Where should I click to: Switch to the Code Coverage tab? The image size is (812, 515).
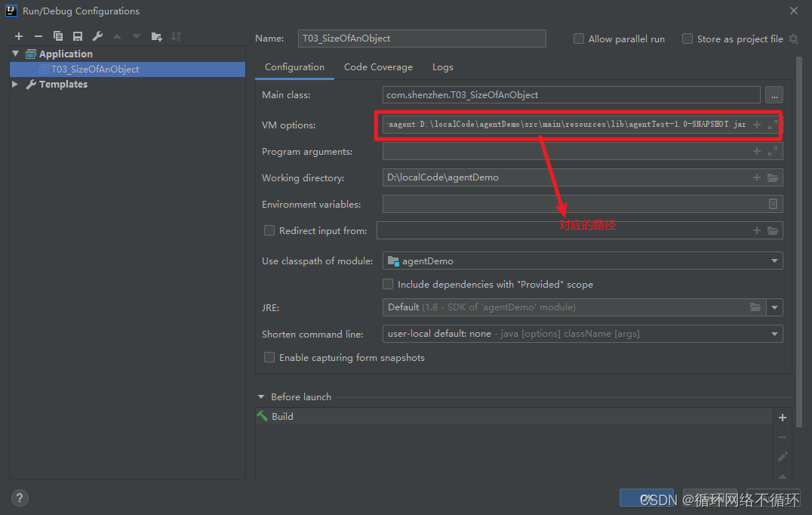378,67
